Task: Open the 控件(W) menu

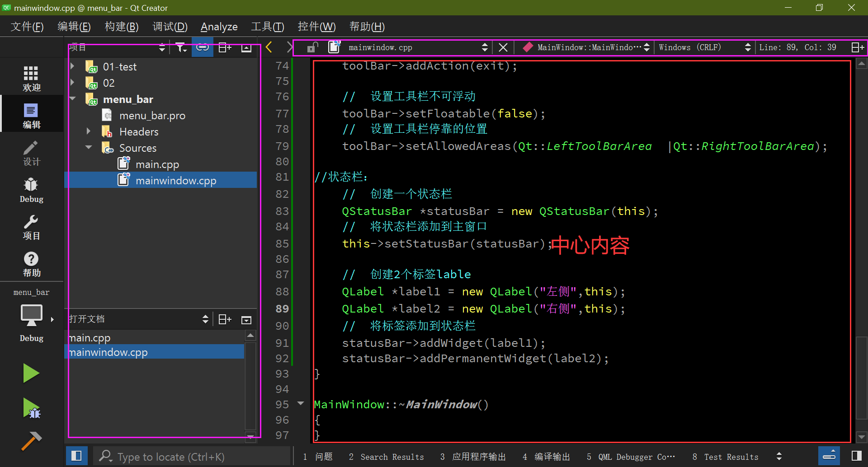Action: click(x=316, y=27)
